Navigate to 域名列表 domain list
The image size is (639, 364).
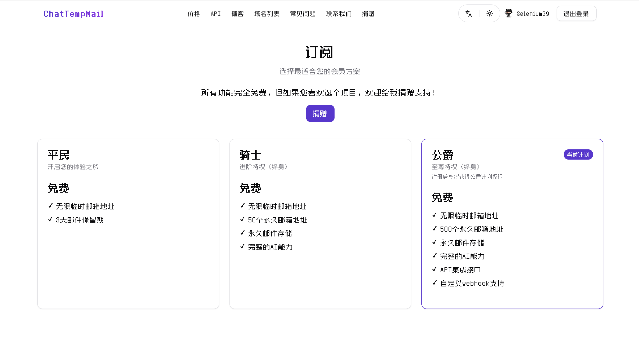click(267, 14)
